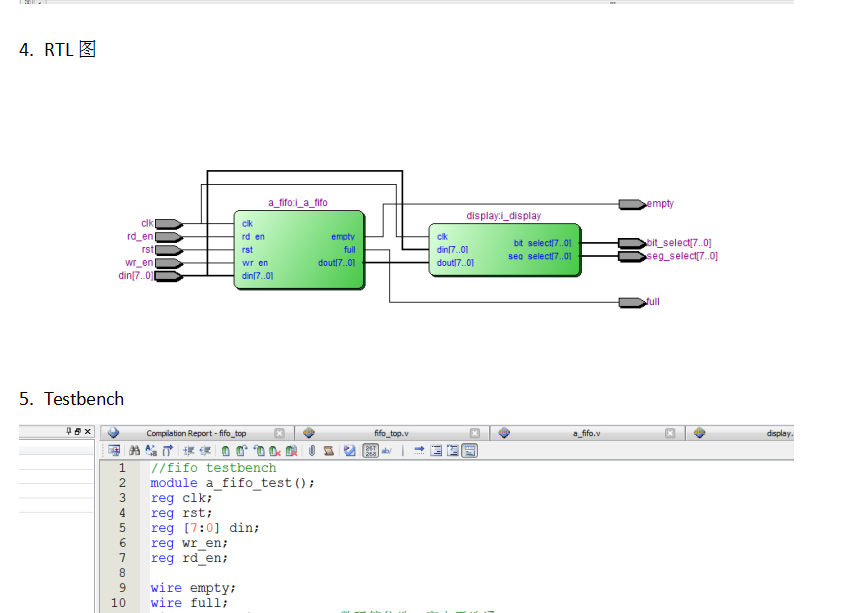Select the Find & Replace toolbar icon
Viewport: 850px width, 613px height.
point(151,449)
